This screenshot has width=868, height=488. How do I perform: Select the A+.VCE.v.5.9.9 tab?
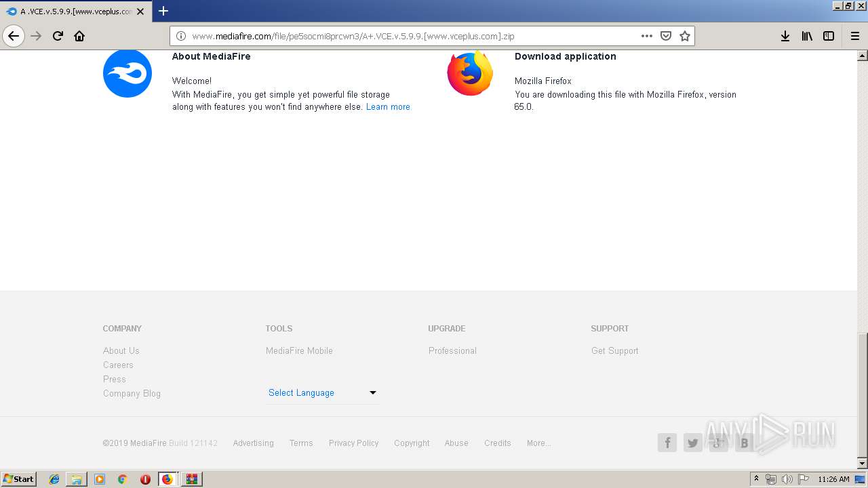75,12
